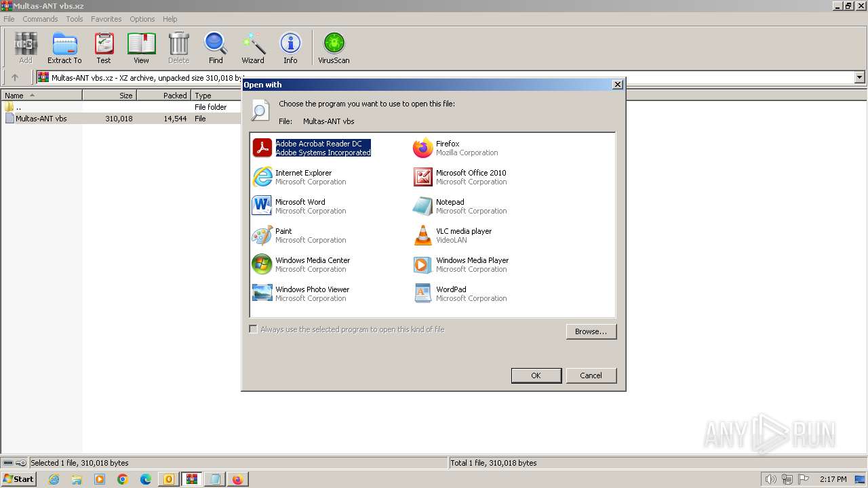
Task: Select Notepad in the program list
Action: (x=460, y=206)
